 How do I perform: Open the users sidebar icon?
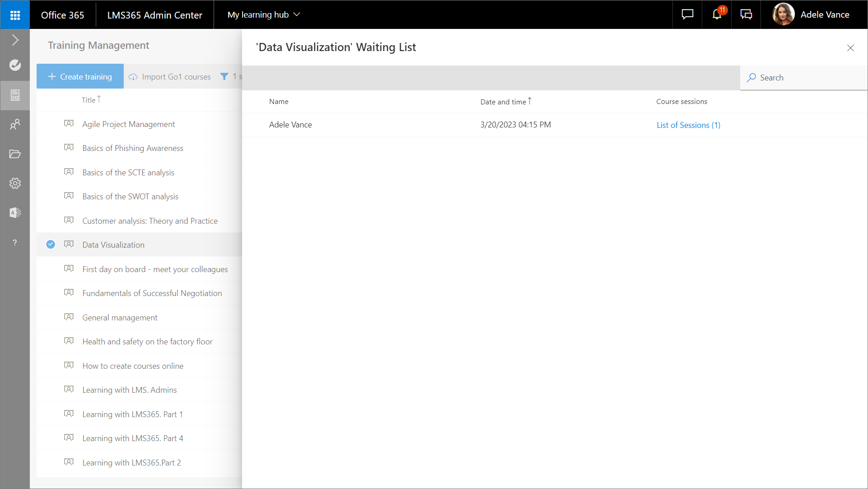pyautogui.click(x=15, y=124)
